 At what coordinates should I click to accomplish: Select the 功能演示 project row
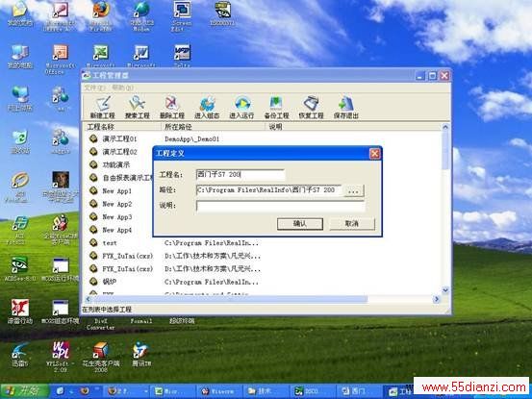click(x=116, y=164)
